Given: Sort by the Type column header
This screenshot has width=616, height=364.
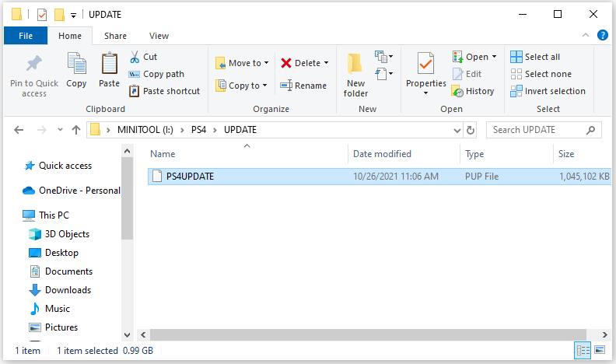Looking at the screenshot, I should tap(474, 154).
